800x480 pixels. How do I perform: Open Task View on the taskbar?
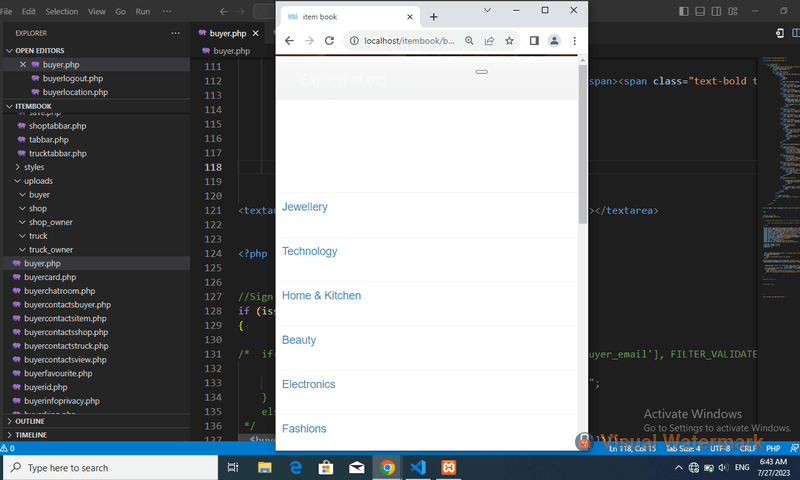233,467
